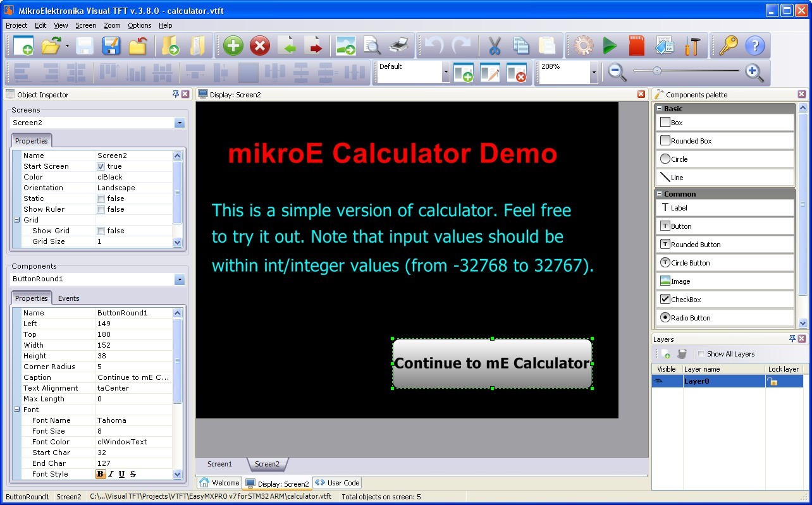Click the hammer and screwdriver icon
This screenshot has height=505, width=812.
(x=692, y=46)
